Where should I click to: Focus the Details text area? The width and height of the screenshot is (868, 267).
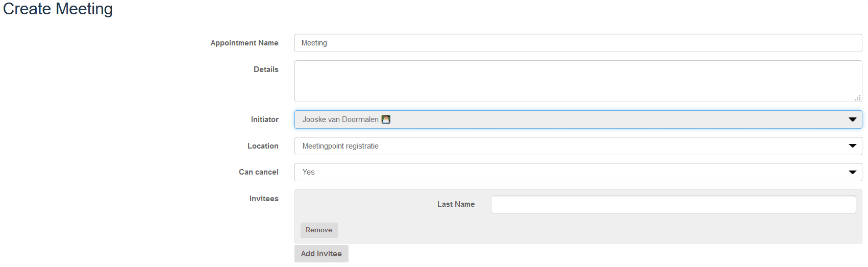578,81
